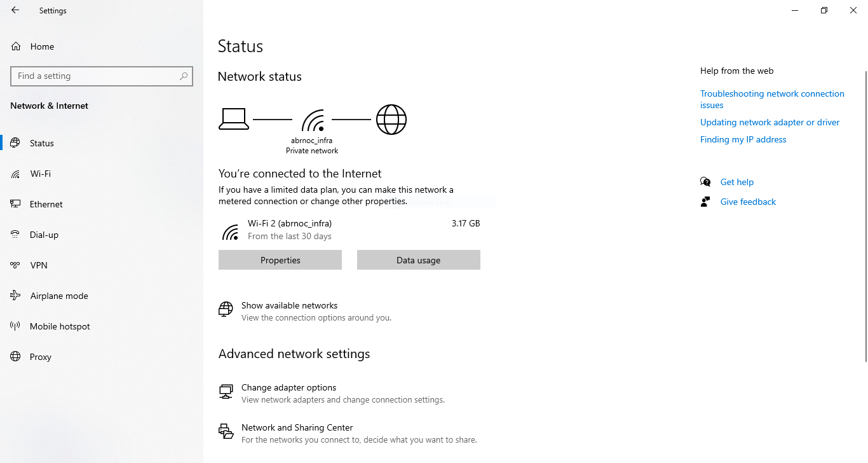The height and width of the screenshot is (463, 868).
Task: Open Mobile hotspot settings
Action: click(x=102, y=326)
